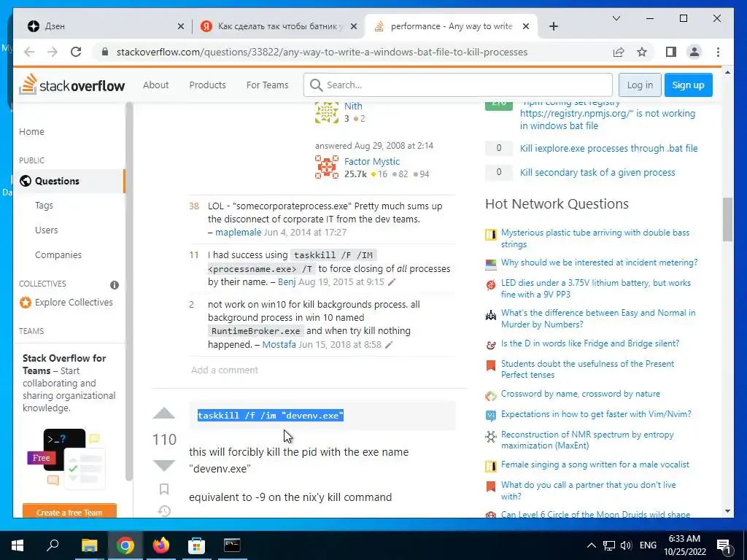Open edit pencil on Benj's comment
Image resolution: width=747 pixels, height=560 pixels.
pos(392,282)
